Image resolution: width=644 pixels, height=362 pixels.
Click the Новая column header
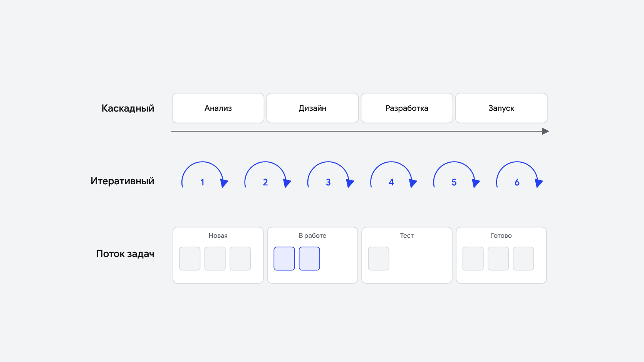[x=218, y=235]
